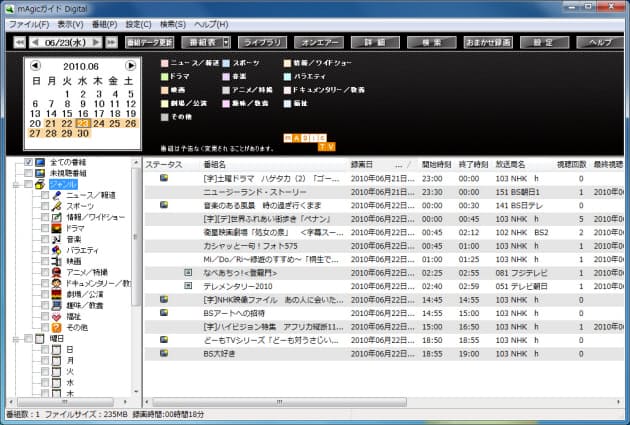Screen dimensions: 630x425
Task: Click the 映画 movie genre icon
Action: [58, 261]
